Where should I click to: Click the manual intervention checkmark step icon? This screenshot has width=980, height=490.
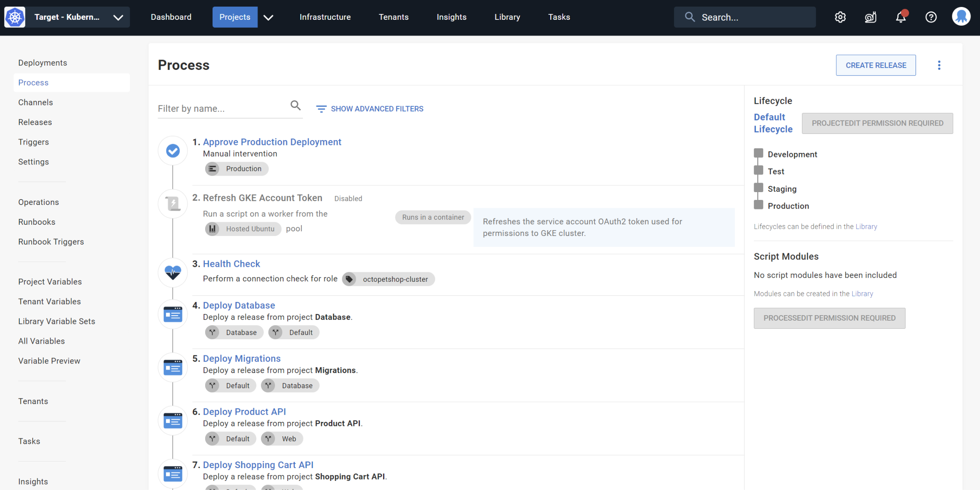[x=173, y=151]
